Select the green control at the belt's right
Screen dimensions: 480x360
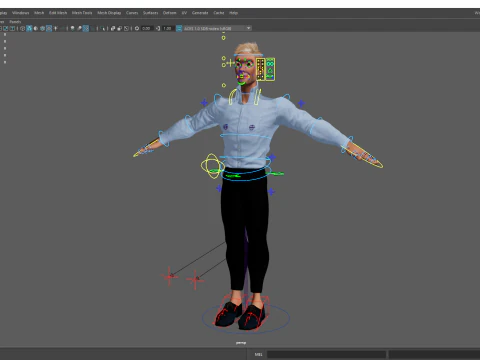[275, 173]
